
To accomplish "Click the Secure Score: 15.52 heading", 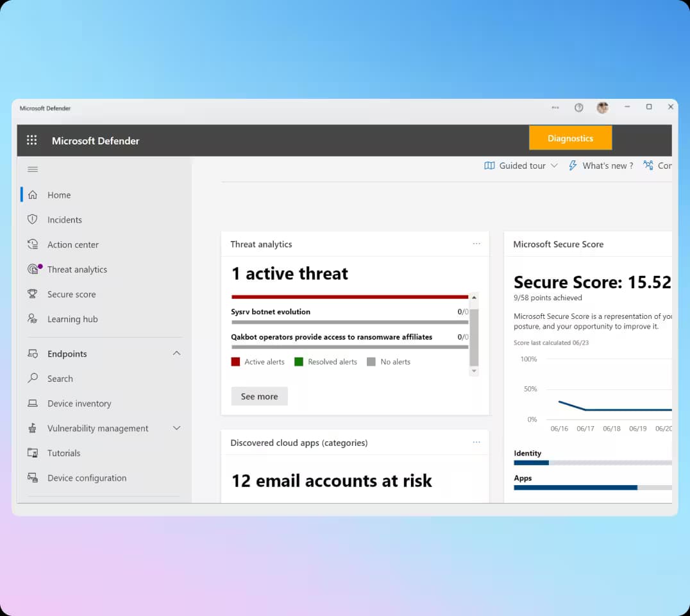I will point(593,282).
